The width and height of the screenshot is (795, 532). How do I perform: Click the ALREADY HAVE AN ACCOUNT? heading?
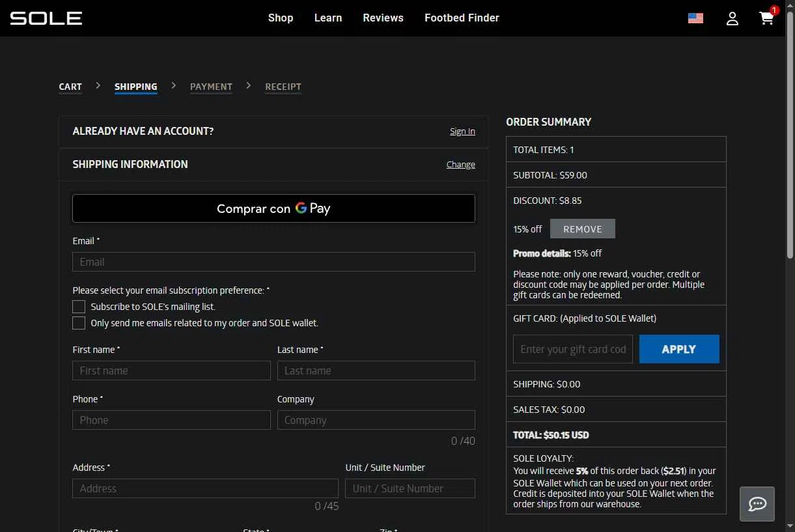tap(143, 132)
